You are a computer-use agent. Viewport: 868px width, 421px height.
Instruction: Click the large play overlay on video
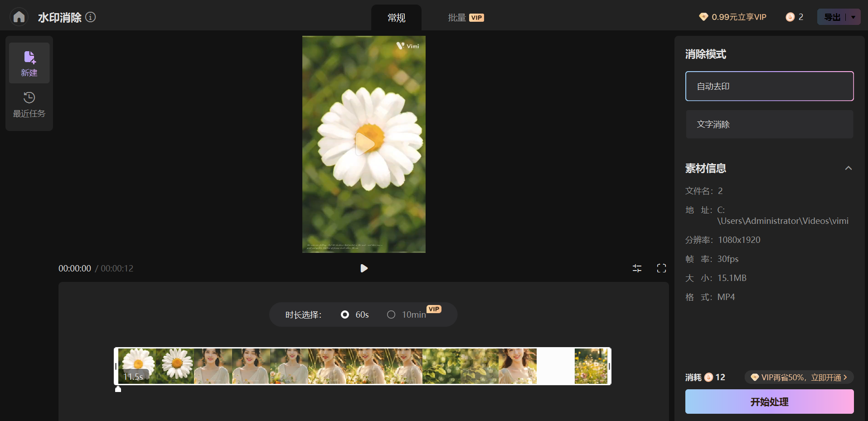pos(364,144)
